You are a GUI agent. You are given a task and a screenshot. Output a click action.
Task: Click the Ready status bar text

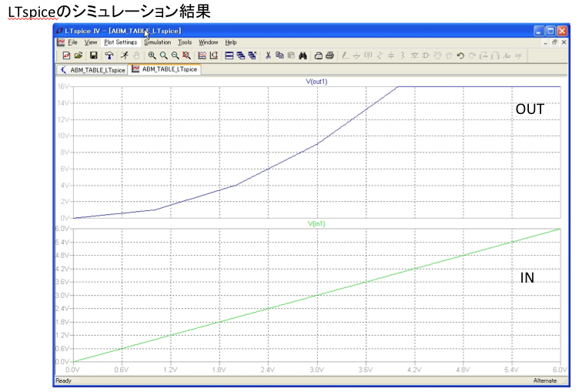point(63,381)
